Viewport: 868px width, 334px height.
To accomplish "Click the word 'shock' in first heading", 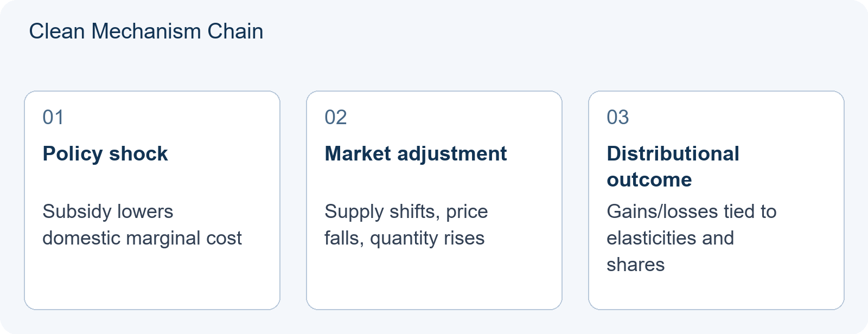I will pyautogui.click(x=138, y=153).
